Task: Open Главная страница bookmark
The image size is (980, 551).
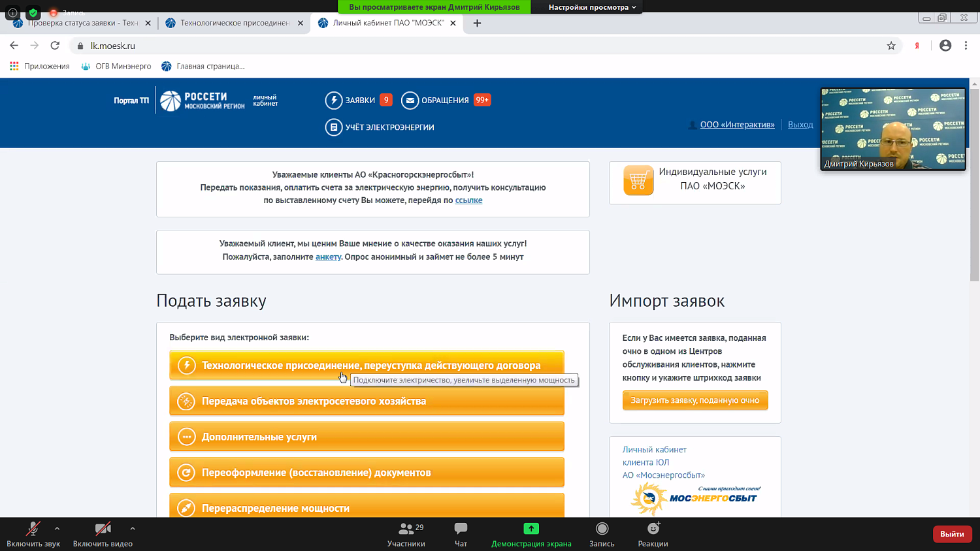Action: (203, 66)
